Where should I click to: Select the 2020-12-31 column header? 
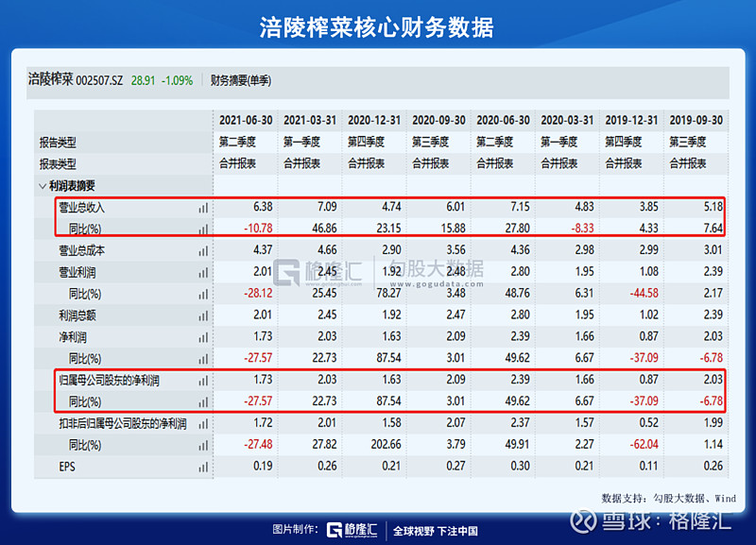[x=374, y=121]
